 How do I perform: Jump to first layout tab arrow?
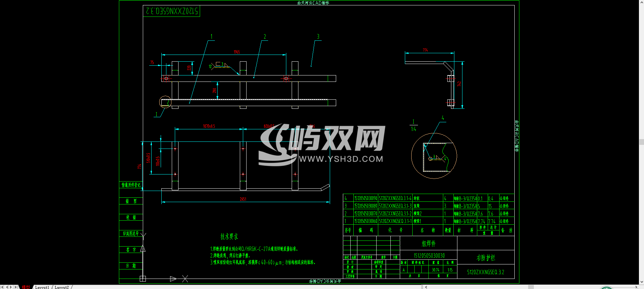(2, 287)
